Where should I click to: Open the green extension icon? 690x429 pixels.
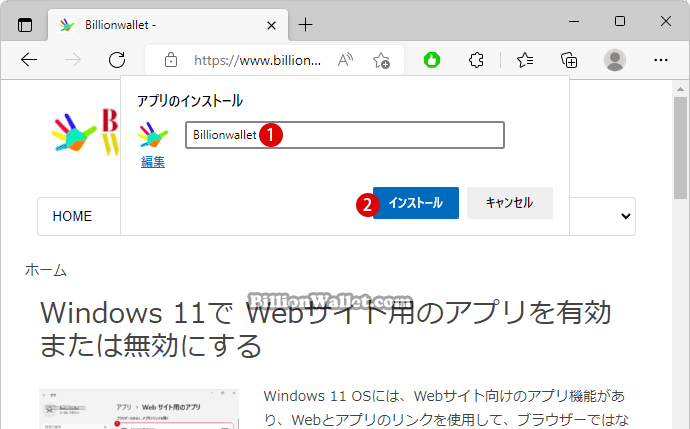(x=432, y=60)
